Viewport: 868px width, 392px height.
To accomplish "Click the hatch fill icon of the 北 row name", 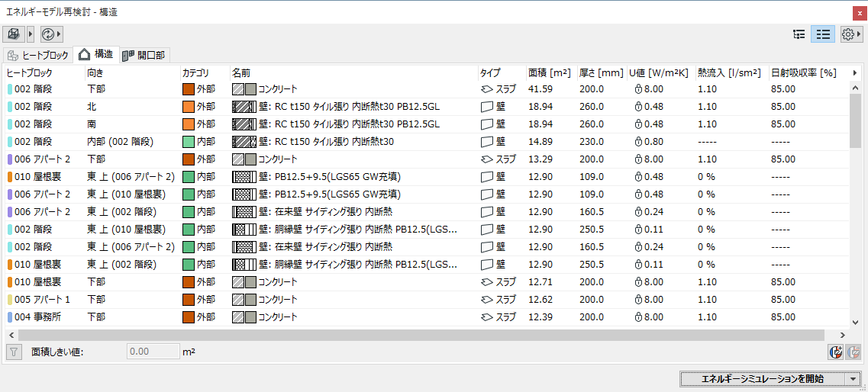I will (x=244, y=106).
